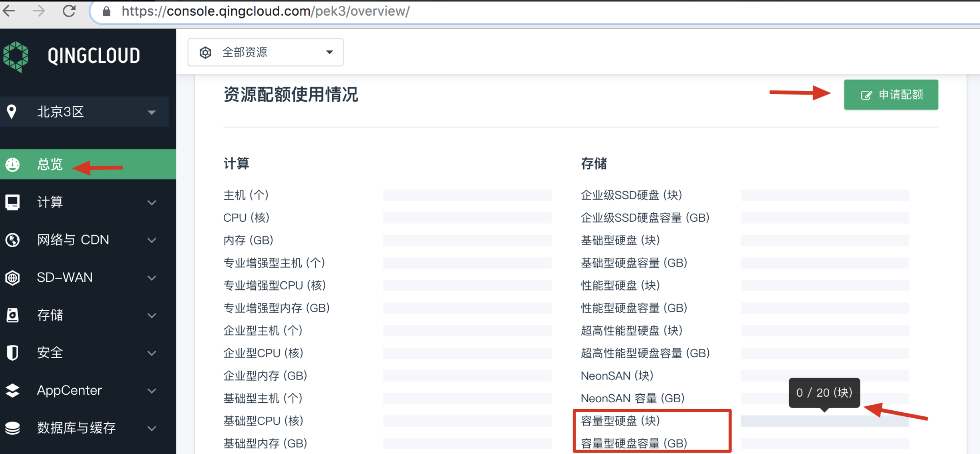The image size is (980, 454).
Task: Click the edit icon on 申请配额 button
Action: point(866,95)
